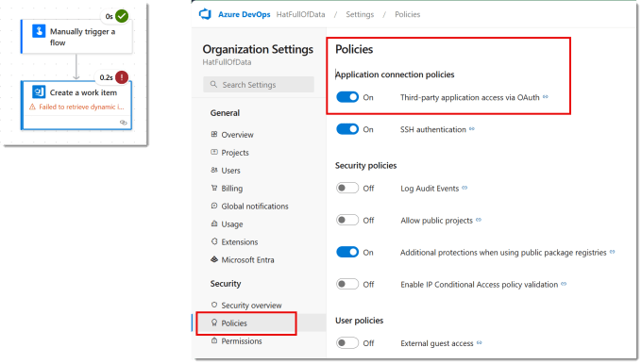Click the Azure DevOps connector icon on Create a work item
642x364 pixels.
click(39, 92)
